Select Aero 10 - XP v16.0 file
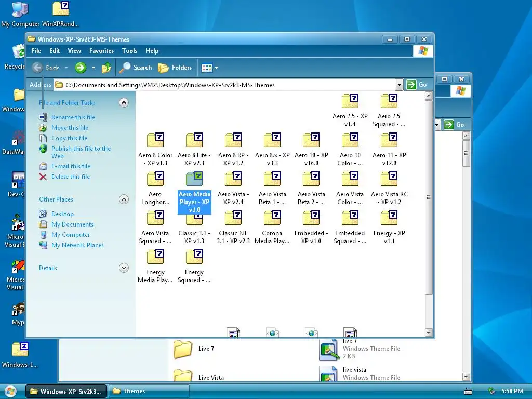Image resolution: width=532 pixels, height=399 pixels. [311, 149]
